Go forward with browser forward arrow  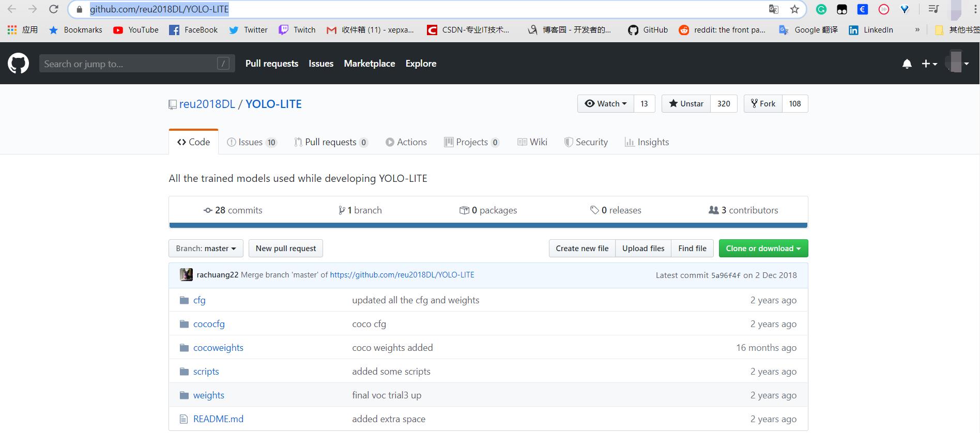pyautogui.click(x=32, y=9)
